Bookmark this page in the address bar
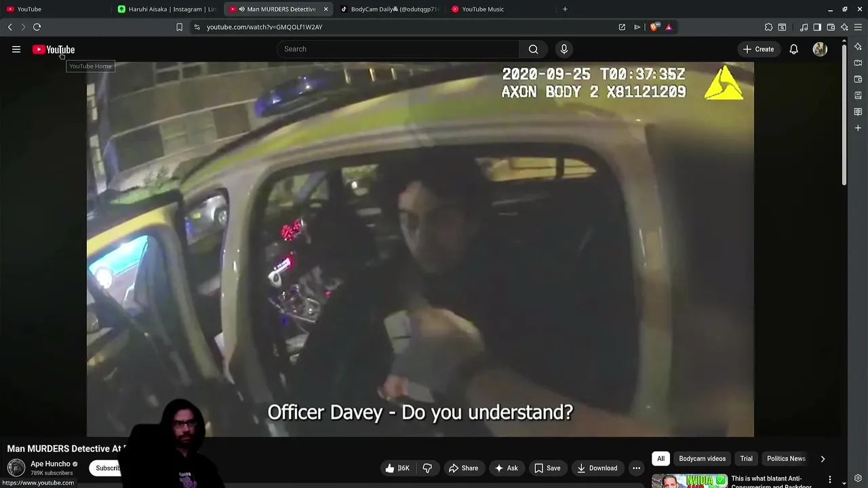The width and height of the screenshot is (868, 488). (179, 27)
